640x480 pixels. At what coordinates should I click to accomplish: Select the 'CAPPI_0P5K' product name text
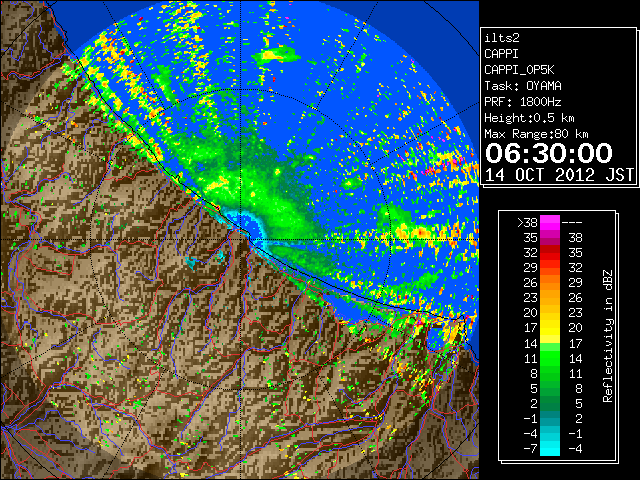[519, 70]
